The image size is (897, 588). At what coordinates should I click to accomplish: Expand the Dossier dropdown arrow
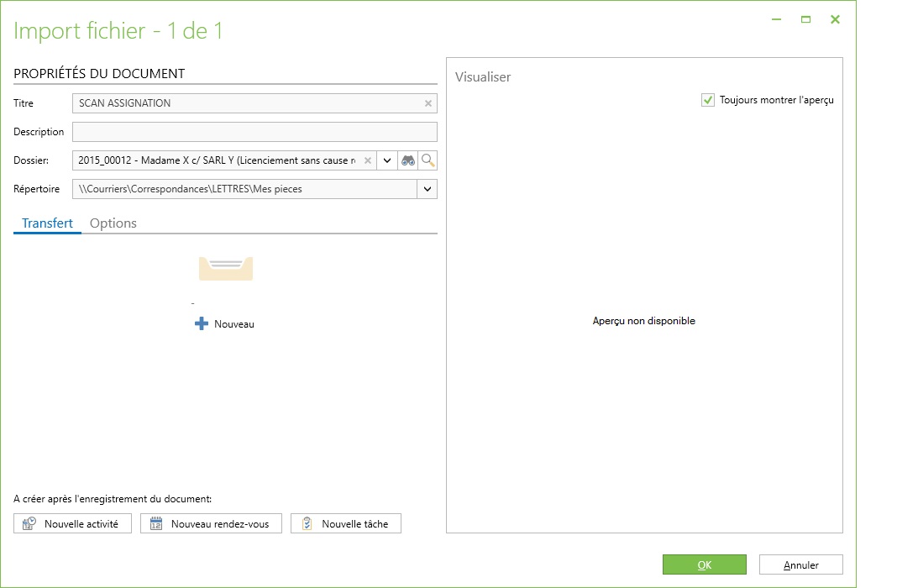[387, 160]
